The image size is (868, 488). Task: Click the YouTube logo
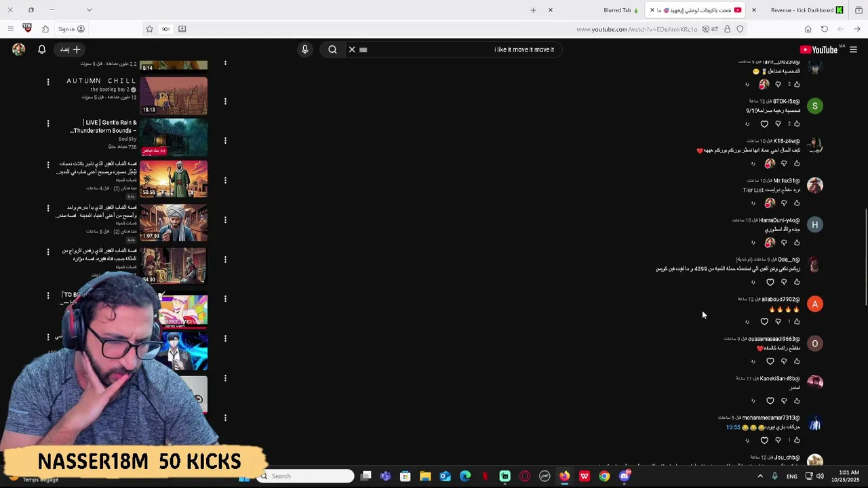click(x=818, y=49)
